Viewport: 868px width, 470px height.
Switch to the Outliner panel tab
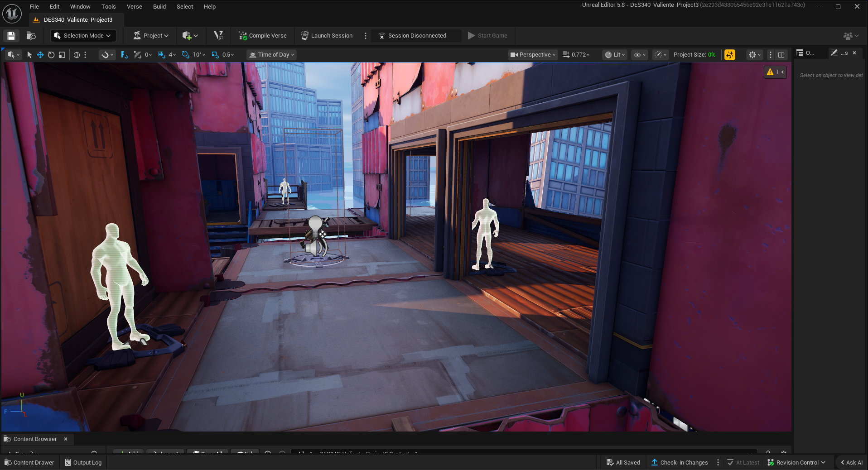tap(805, 53)
